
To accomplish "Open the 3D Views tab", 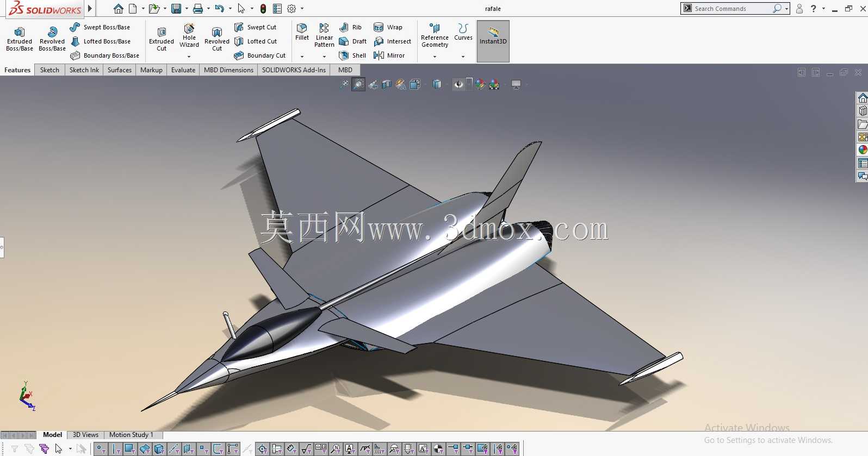I will pyautogui.click(x=85, y=435).
